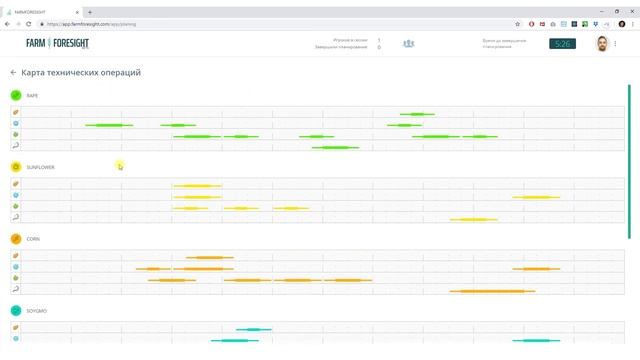Viewport: 640px width, 360px height.
Task: Click the sickle harvest row icon under SUNFLOWER
Action: (16, 217)
